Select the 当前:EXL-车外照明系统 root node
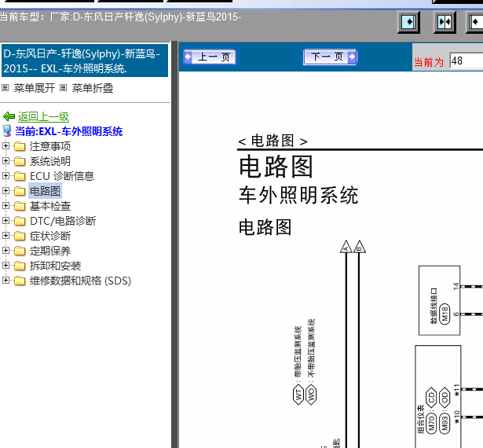483x448 pixels. pyautogui.click(x=68, y=131)
